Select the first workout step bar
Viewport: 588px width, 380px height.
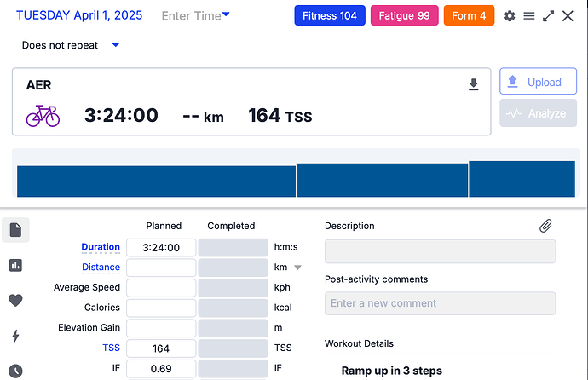pyautogui.click(x=157, y=181)
